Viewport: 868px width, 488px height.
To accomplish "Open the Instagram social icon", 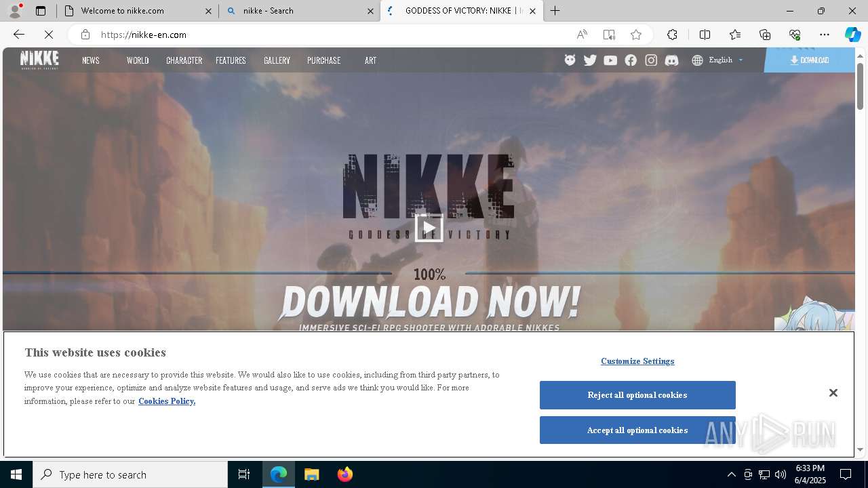I will point(651,60).
